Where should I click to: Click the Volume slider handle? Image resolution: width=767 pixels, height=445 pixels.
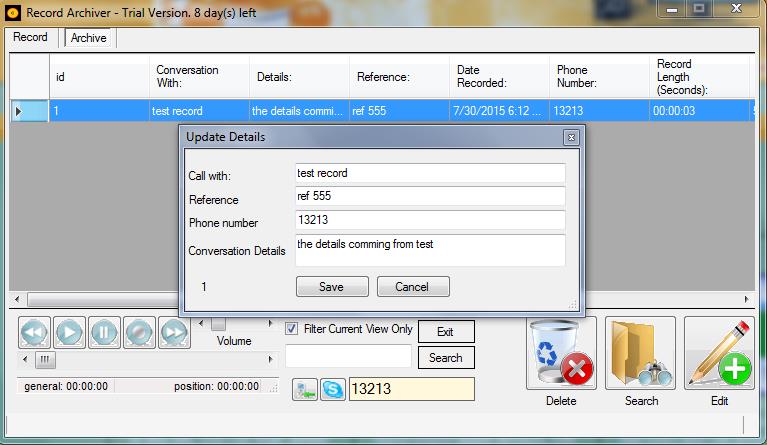(x=218, y=323)
